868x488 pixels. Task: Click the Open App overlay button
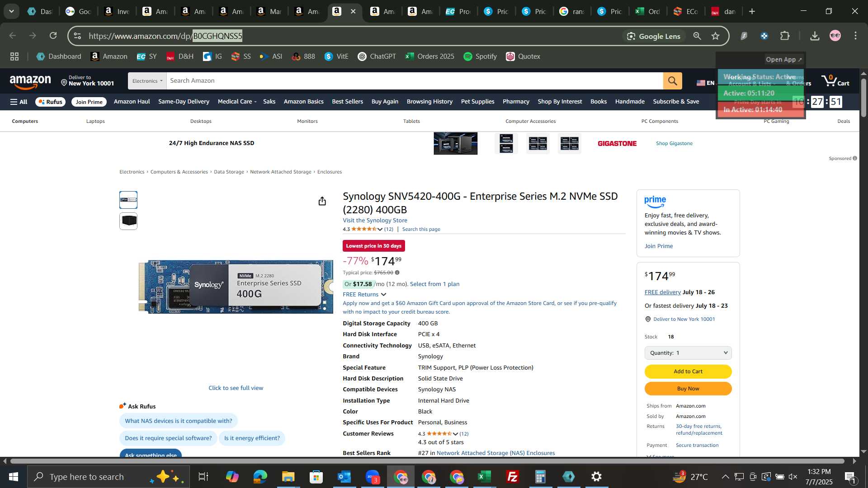[783, 60]
